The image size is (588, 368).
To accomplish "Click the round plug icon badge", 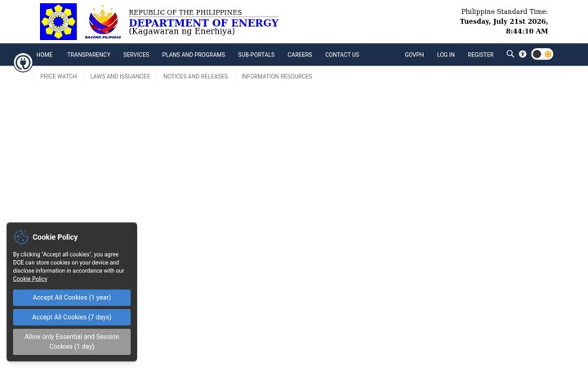I will coord(23,62).
